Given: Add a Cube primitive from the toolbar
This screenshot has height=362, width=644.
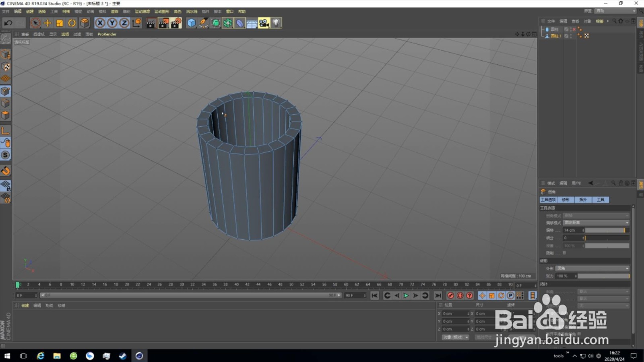Looking at the screenshot, I should point(190,23).
